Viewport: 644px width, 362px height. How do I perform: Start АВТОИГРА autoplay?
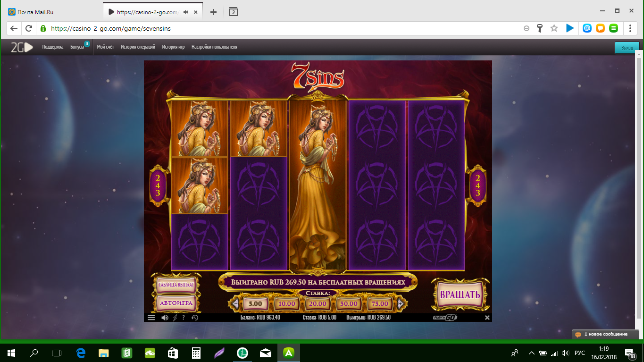pos(176,303)
